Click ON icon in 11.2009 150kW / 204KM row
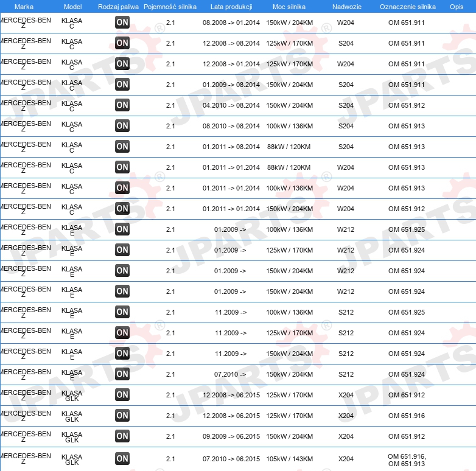This screenshot has height=471, width=476. click(x=122, y=353)
